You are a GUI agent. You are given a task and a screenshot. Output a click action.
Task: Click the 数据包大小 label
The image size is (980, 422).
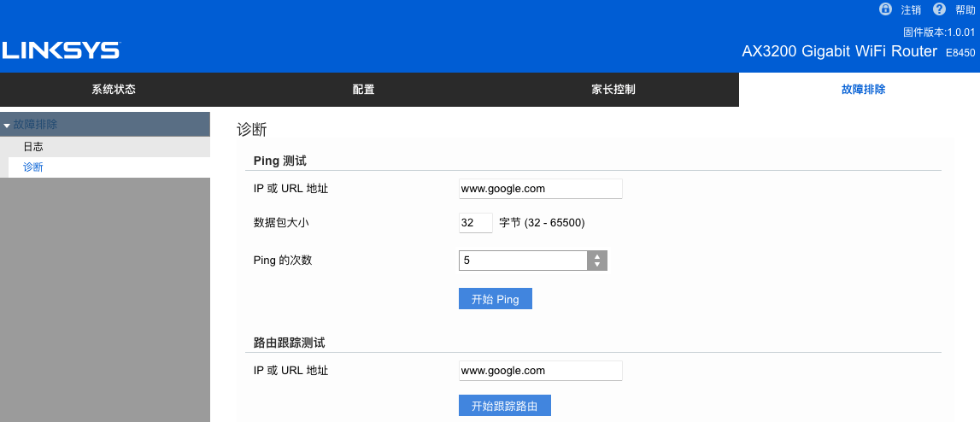281,223
